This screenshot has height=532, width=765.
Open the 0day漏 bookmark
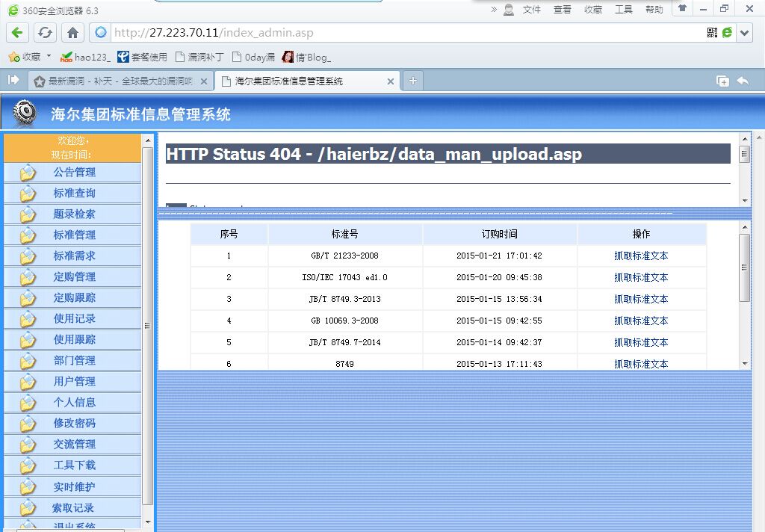[x=253, y=57]
